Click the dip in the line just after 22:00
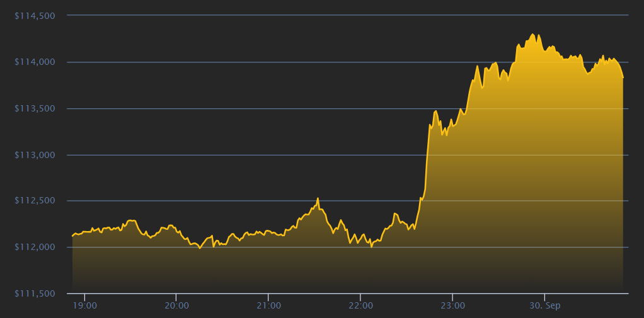The image size is (644, 318). (371, 247)
